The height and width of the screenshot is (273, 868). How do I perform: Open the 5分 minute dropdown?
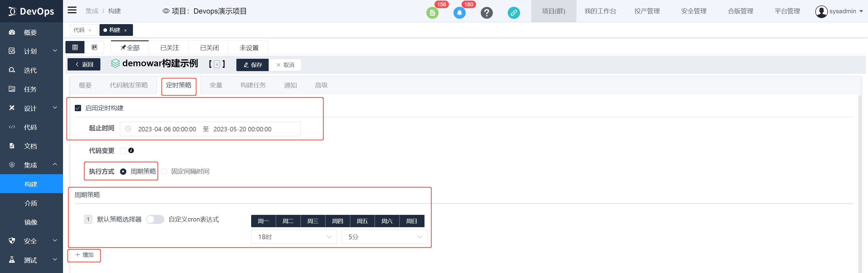[384, 237]
